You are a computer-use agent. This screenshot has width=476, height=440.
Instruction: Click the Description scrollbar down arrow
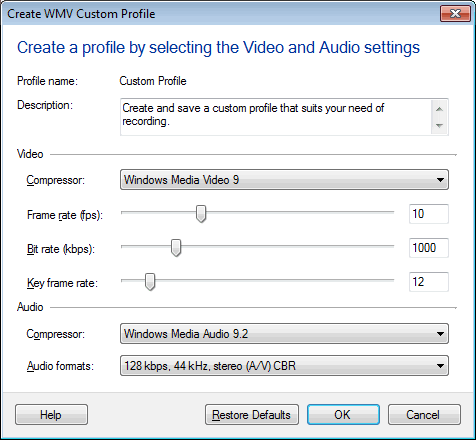pos(439,125)
